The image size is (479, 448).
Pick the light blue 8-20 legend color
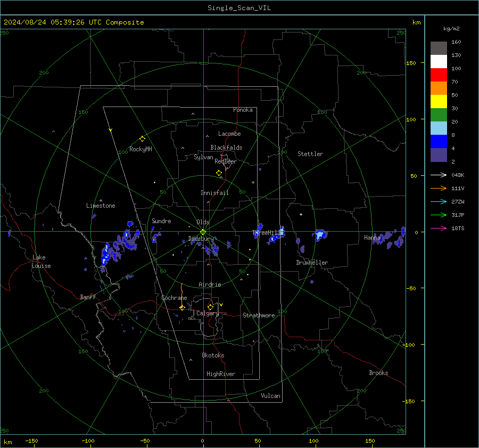click(x=439, y=128)
